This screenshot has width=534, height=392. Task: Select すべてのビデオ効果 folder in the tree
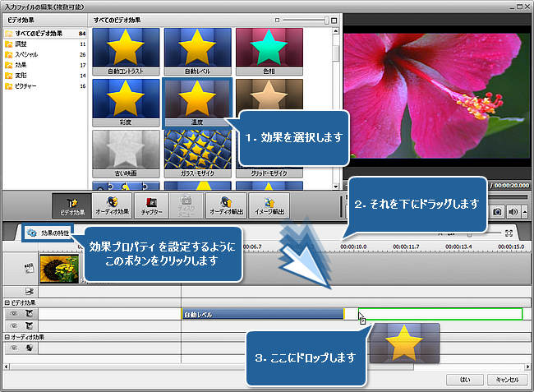[37, 34]
